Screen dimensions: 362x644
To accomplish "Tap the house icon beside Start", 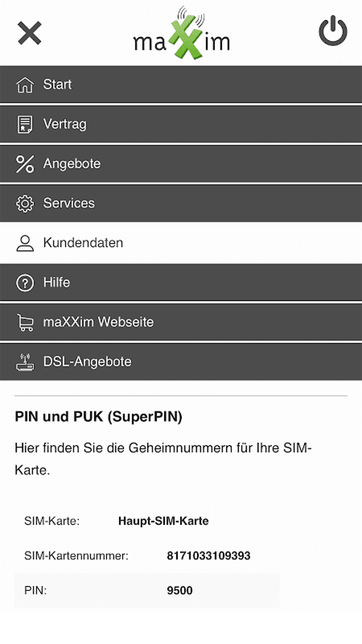I will [25, 85].
